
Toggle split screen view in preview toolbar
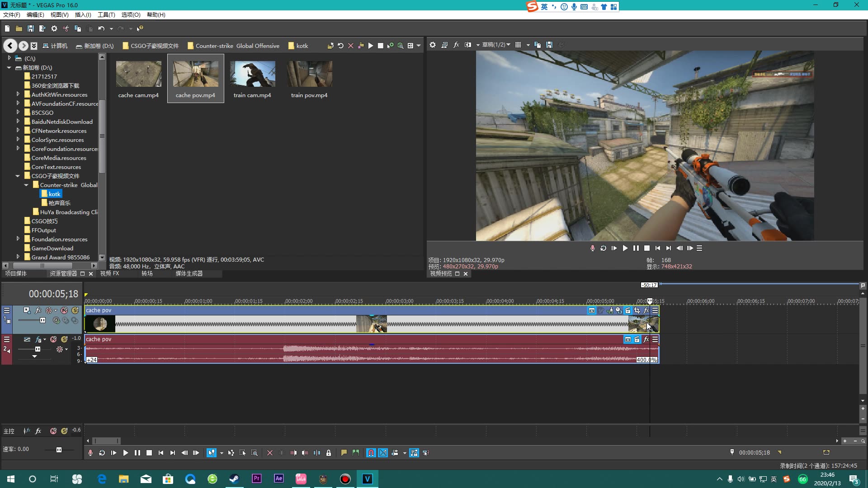click(x=468, y=45)
